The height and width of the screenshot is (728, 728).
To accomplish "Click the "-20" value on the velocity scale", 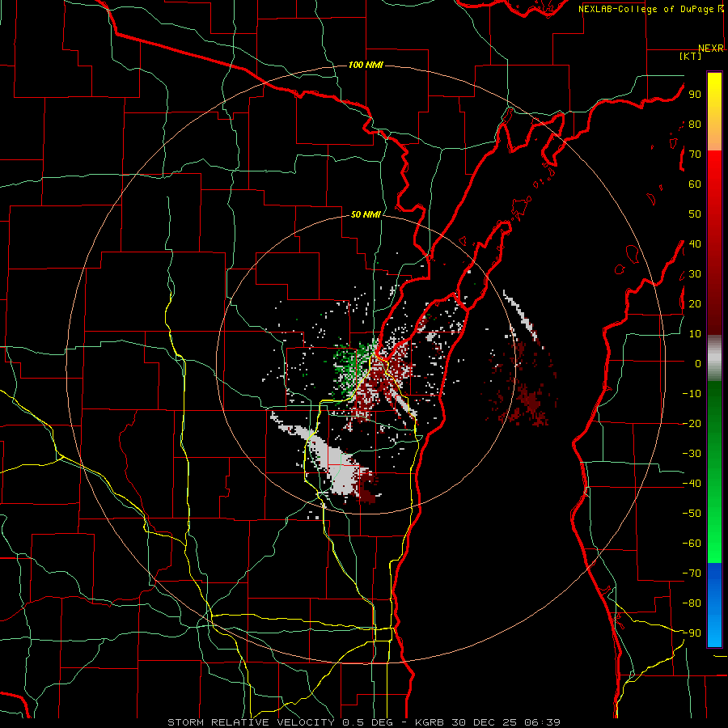I will point(692,423).
